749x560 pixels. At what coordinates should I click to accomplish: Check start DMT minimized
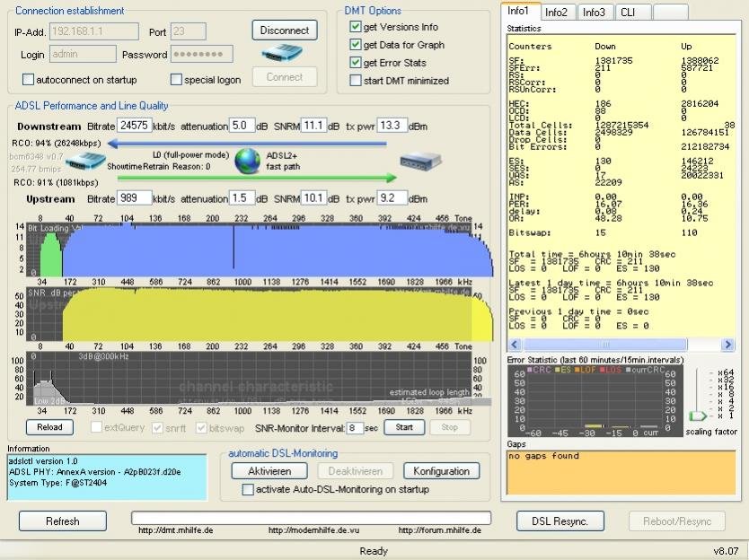pos(356,81)
